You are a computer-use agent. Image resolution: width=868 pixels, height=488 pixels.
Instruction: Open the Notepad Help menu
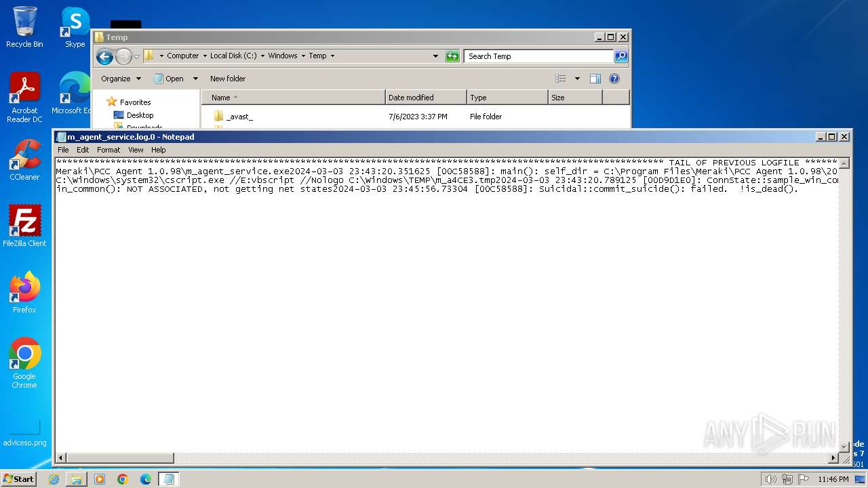[x=158, y=150]
